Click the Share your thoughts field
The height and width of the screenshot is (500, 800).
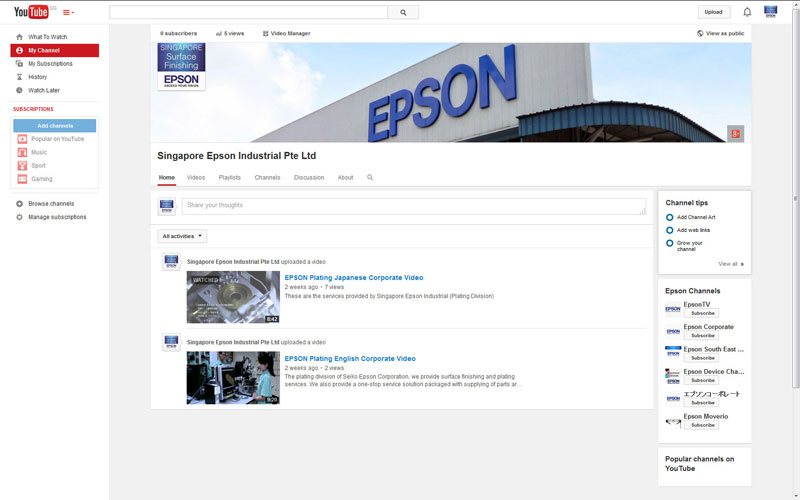click(x=414, y=207)
